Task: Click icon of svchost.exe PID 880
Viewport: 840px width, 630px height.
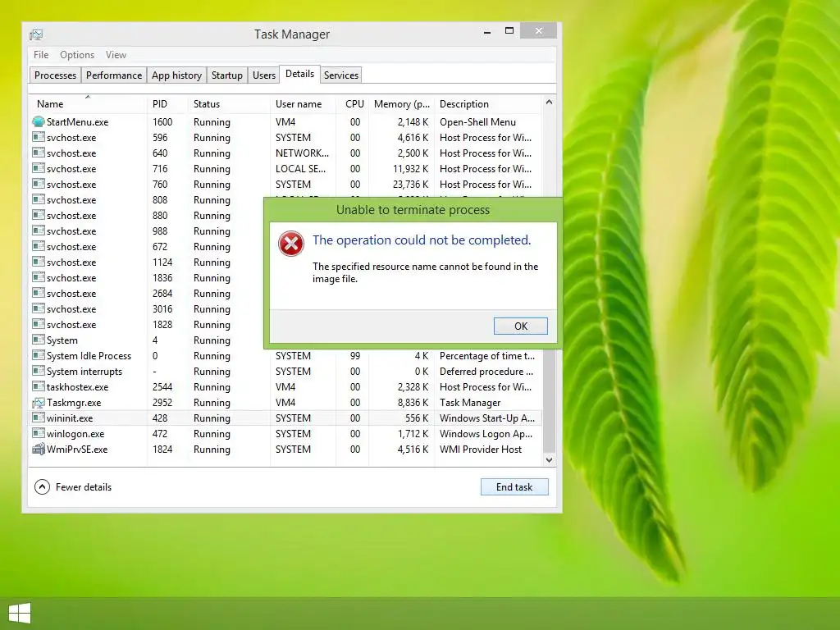Action: pos(38,216)
